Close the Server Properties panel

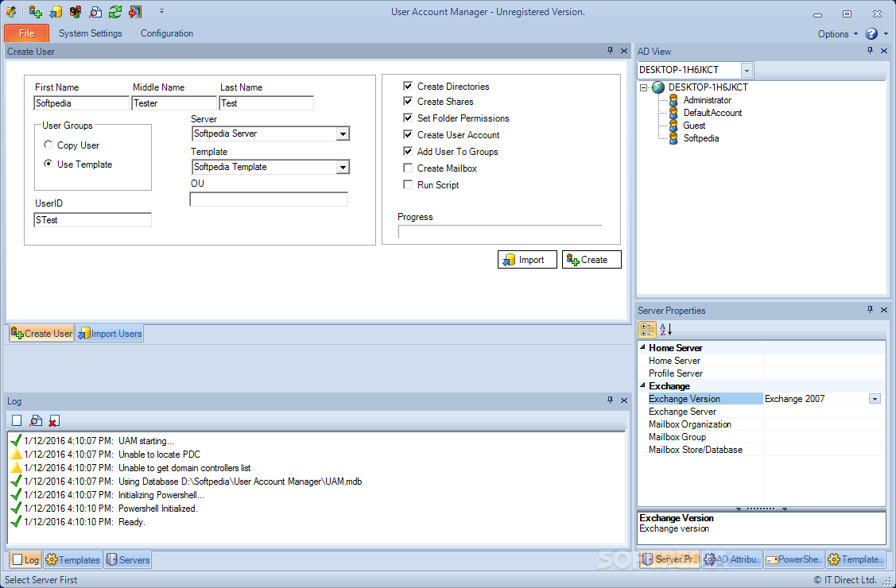click(884, 309)
